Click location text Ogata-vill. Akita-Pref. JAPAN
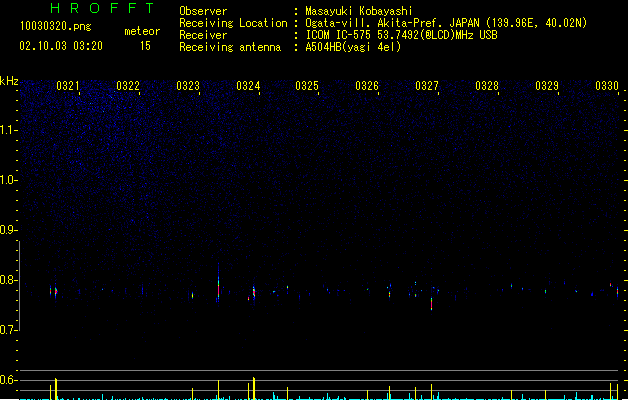 click(x=392, y=23)
